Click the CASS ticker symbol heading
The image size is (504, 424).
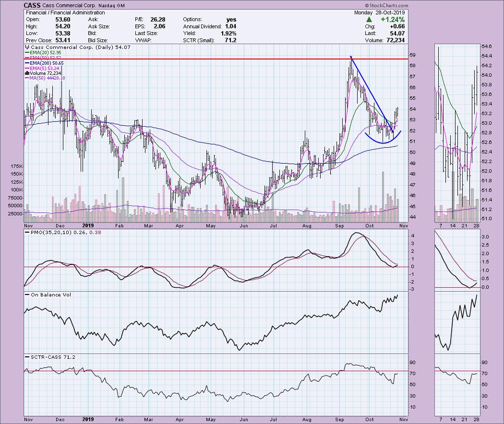pyautogui.click(x=32, y=5)
